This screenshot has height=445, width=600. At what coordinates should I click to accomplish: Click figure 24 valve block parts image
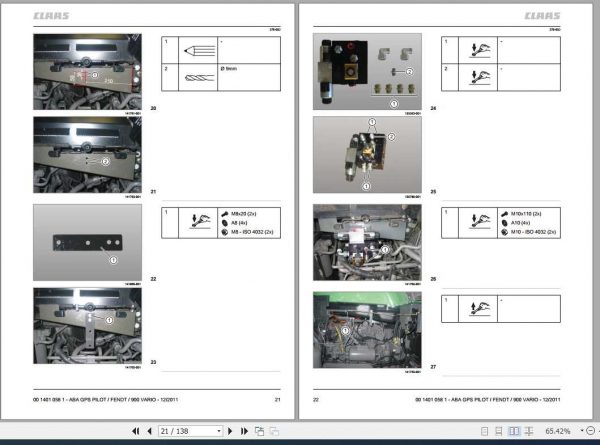[367, 72]
